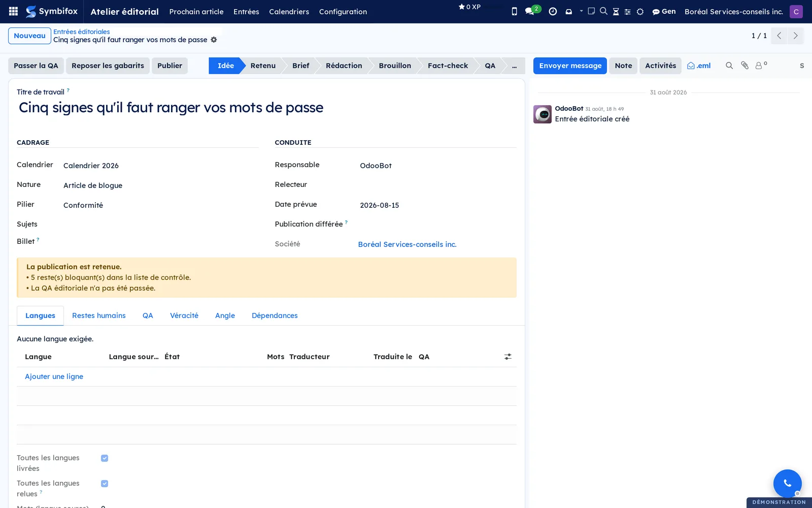The width and height of the screenshot is (812, 508).
Task: Search messages in the chatter
Action: (x=729, y=66)
